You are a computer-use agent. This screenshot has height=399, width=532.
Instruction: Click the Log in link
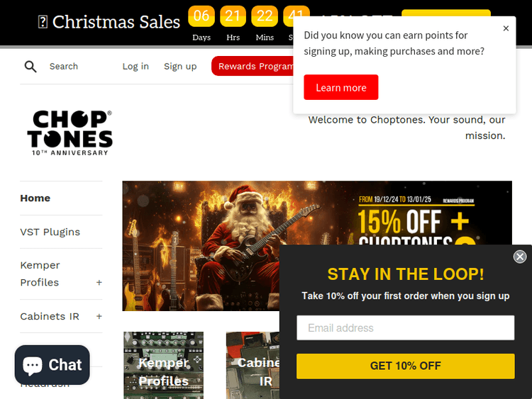coord(135,67)
